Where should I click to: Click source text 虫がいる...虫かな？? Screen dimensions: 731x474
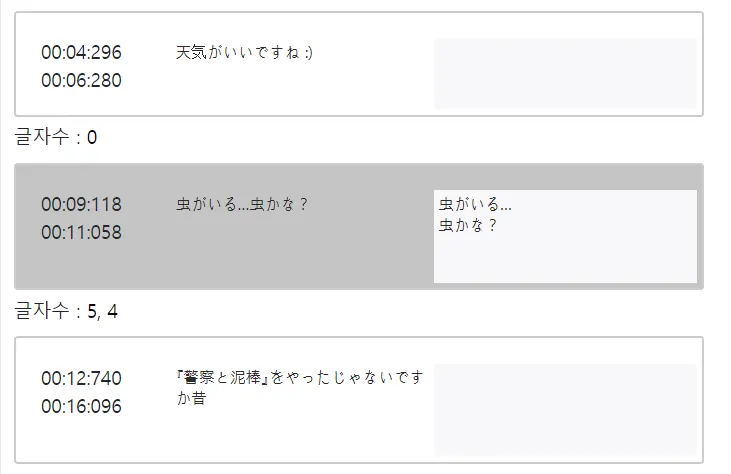(x=242, y=204)
